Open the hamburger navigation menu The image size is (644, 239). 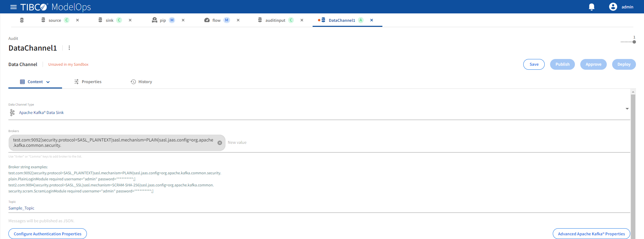[13, 7]
